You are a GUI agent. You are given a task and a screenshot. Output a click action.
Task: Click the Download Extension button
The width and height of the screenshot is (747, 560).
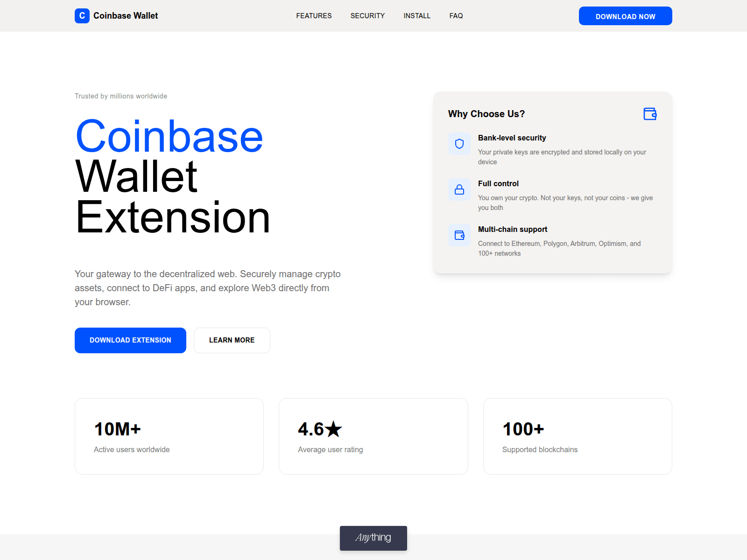(x=130, y=340)
